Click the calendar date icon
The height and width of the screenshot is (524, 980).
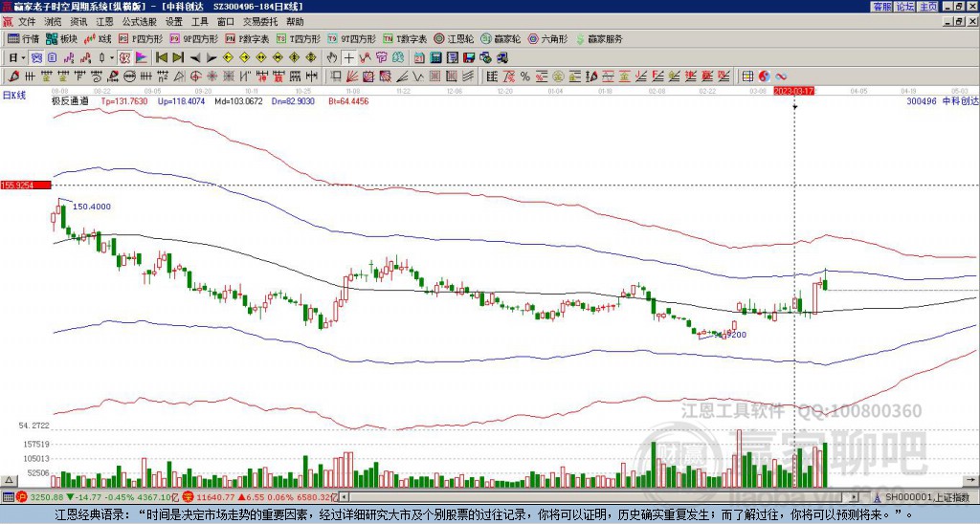[x=419, y=58]
